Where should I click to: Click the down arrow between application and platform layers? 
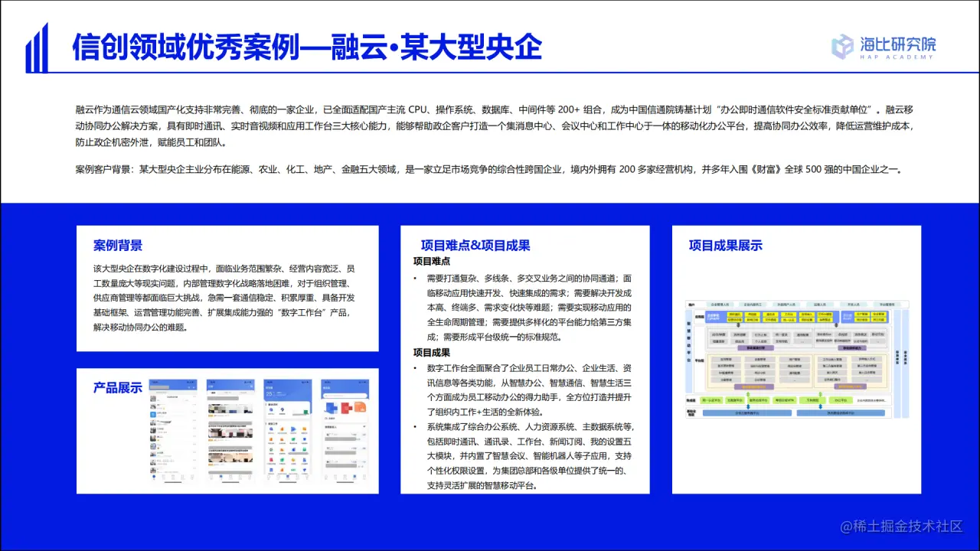click(x=738, y=325)
